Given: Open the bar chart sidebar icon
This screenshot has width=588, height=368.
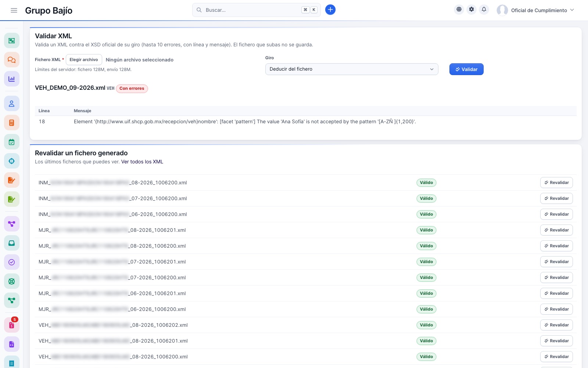Looking at the screenshot, I should 12,79.
